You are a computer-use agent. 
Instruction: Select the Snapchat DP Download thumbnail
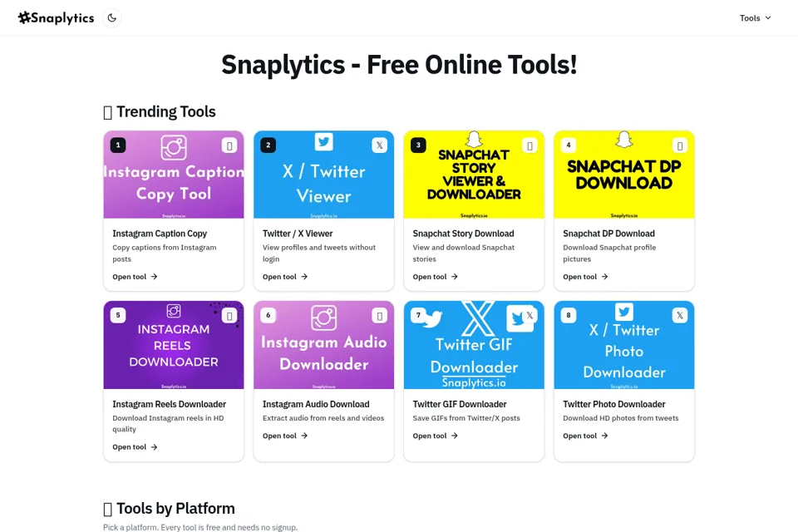tap(624, 175)
